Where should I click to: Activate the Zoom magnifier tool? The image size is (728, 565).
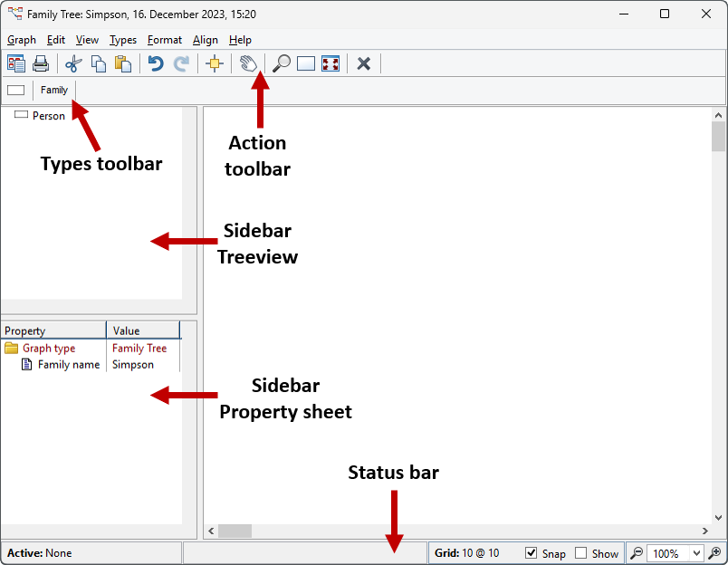pyautogui.click(x=281, y=63)
